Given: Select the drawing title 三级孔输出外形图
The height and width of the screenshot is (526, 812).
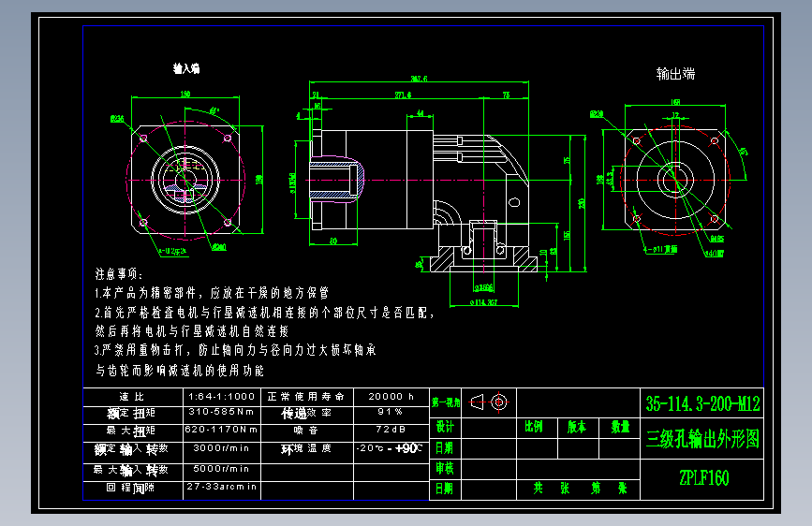Looking at the screenshot, I should (x=702, y=440).
